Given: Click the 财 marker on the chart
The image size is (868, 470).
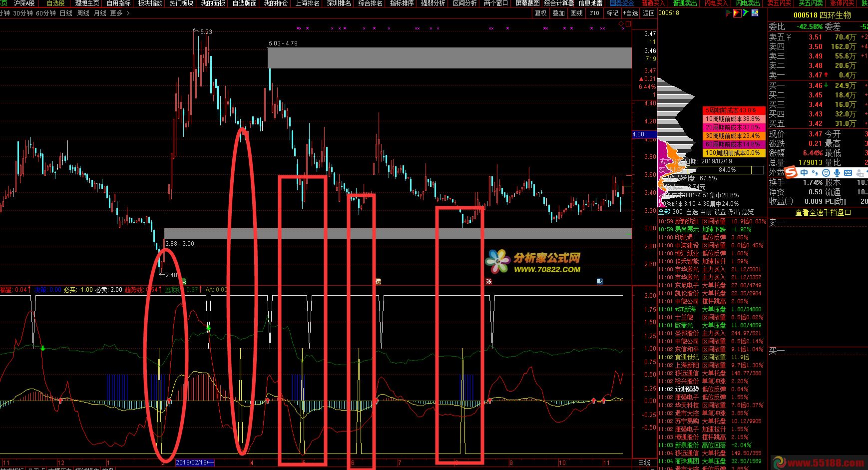Looking at the screenshot, I should 600,282.
